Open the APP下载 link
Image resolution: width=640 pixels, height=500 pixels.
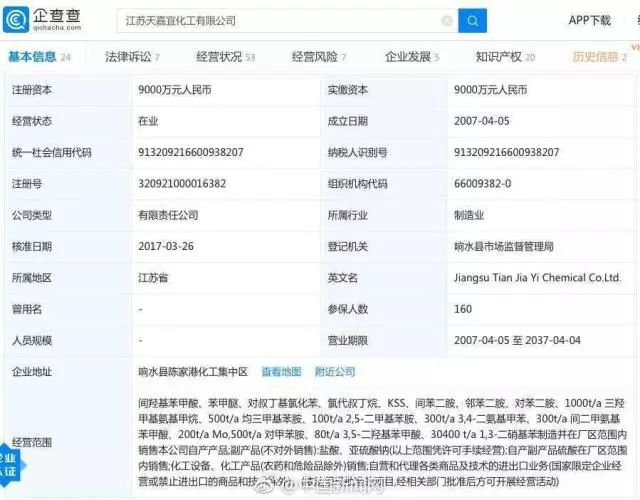[x=589, y=20]
